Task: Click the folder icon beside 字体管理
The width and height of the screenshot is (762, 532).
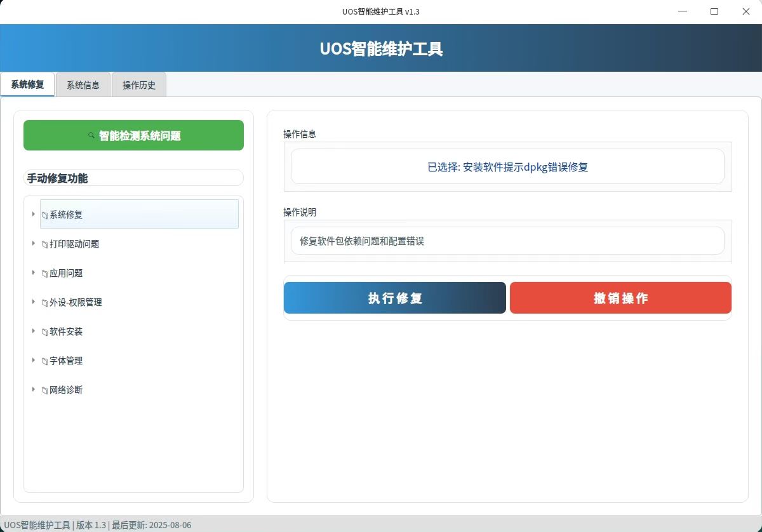Action: [44, 361]
